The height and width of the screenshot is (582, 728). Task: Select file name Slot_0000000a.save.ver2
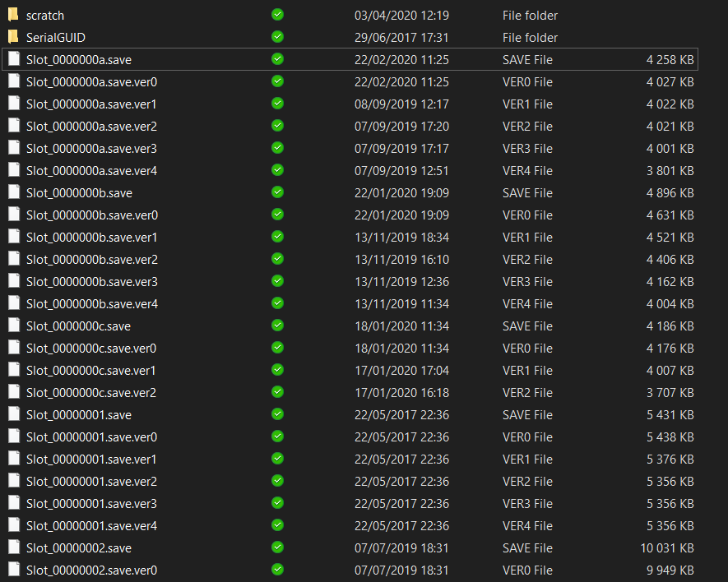click(91, 127)
